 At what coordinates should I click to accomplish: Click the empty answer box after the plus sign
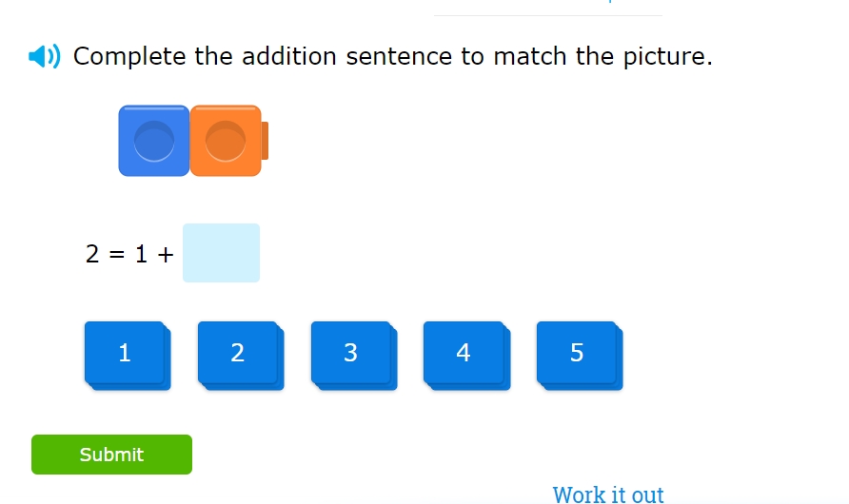(221, 253)
